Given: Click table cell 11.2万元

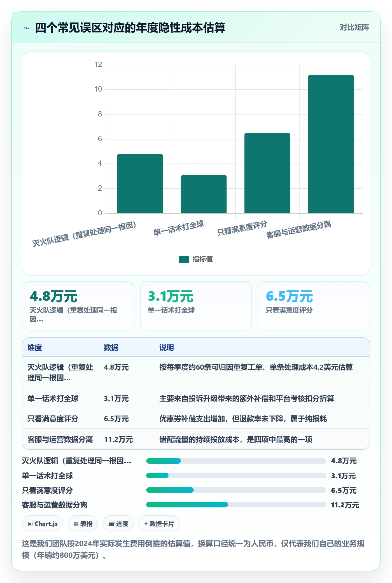Looking at the screenshot, I should point(118,439).
